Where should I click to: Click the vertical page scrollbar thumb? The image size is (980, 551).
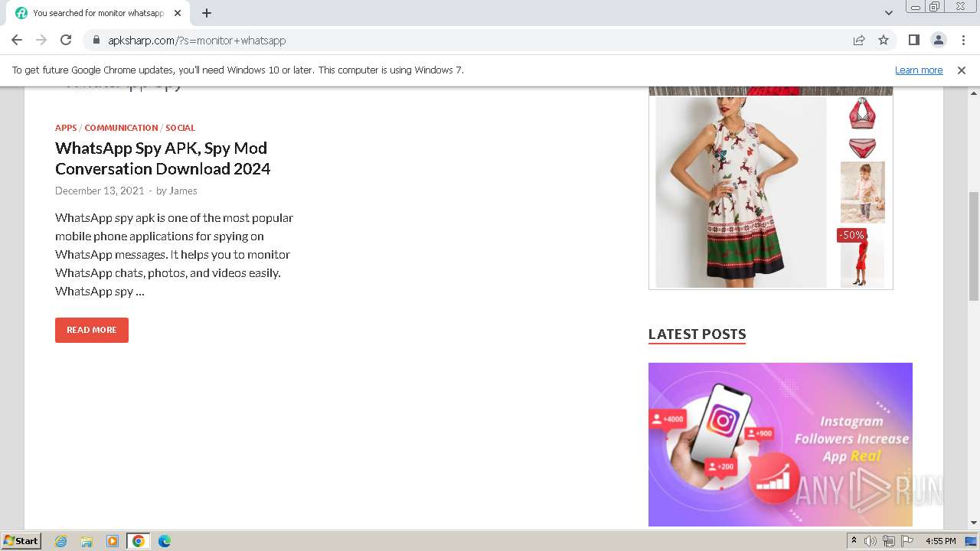click(x=974, y=246)
